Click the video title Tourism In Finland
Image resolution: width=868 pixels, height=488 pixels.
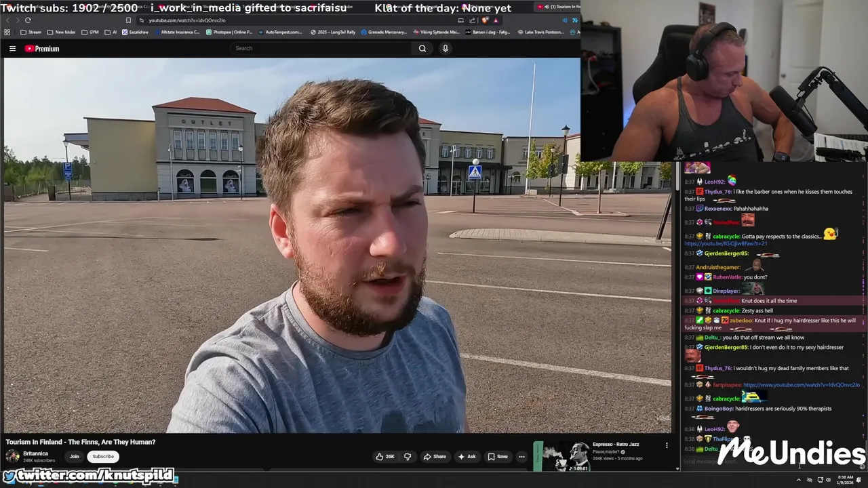click(81, 442)
